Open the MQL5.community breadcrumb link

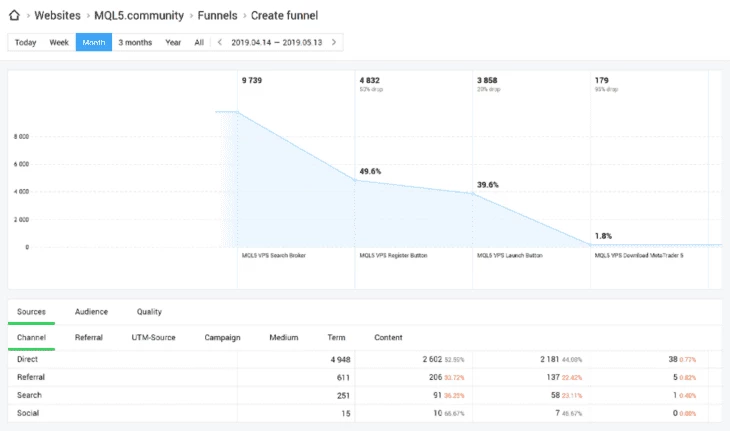[x=139, y=15]
